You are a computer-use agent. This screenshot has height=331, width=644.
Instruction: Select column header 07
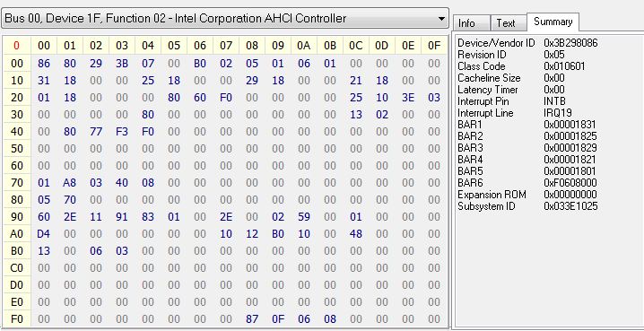tap(226, 45)
